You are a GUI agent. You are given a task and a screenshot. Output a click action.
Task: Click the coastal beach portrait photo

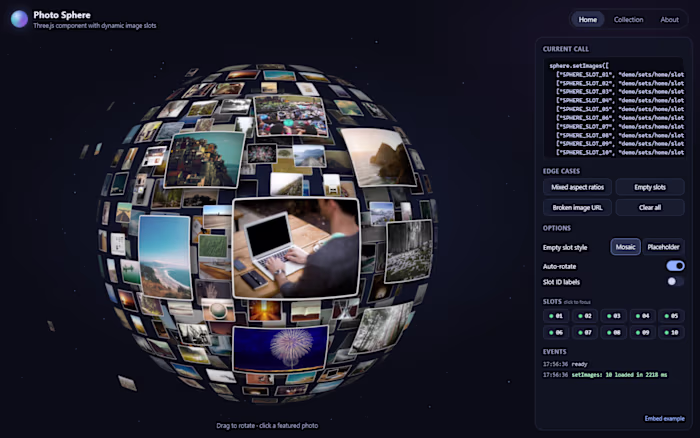[x=165, y=257]
